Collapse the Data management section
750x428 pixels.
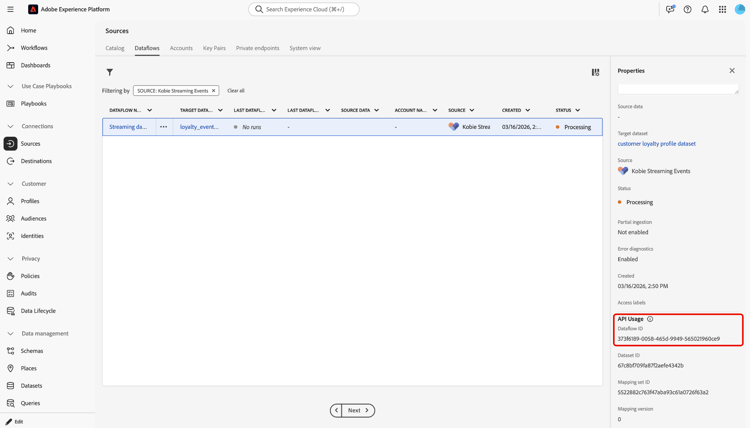(x=11, y=333)
